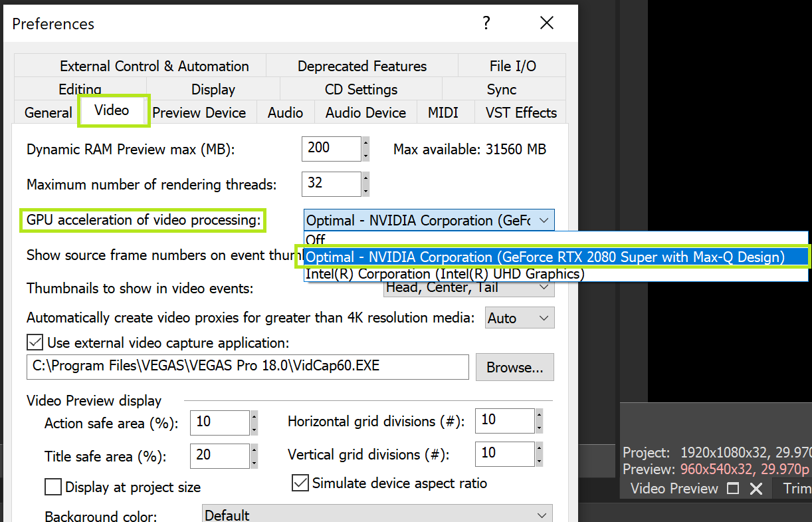Image resolution: width=812 pixels, height=522 pixels.
Task: Close the Video Preview panel tab
Action: tap(756, 489)
